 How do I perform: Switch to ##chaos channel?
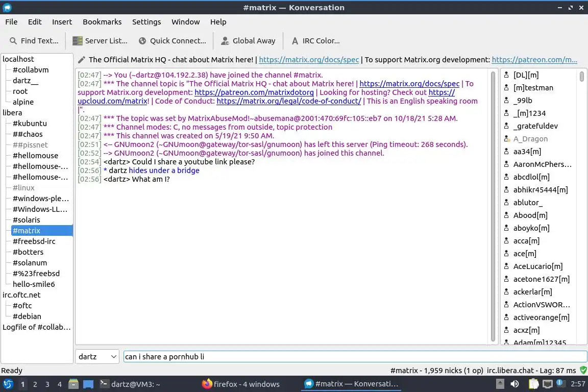point(28,134)
